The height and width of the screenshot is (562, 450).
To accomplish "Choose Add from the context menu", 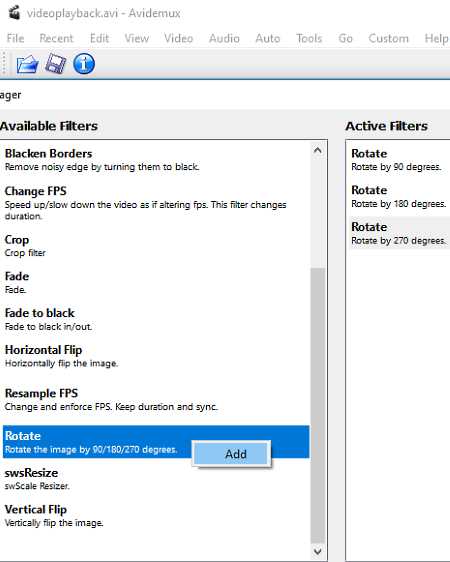I will point(231,454).
